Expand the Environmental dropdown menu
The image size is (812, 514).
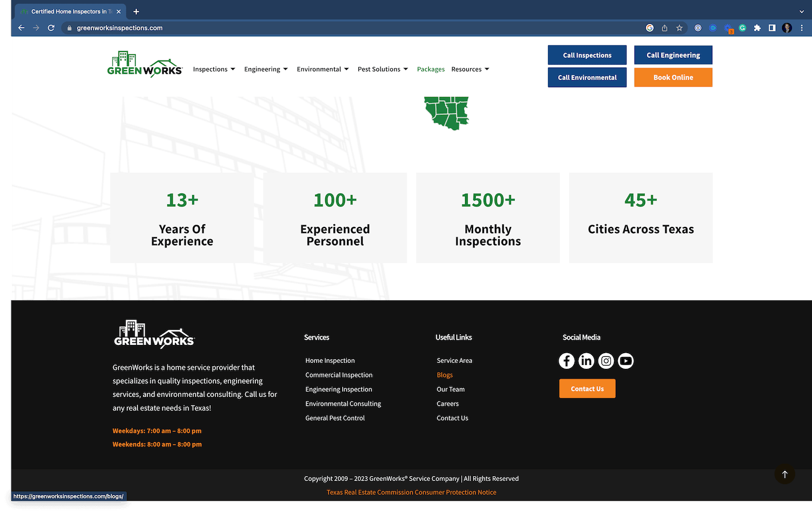pos(323,69)
